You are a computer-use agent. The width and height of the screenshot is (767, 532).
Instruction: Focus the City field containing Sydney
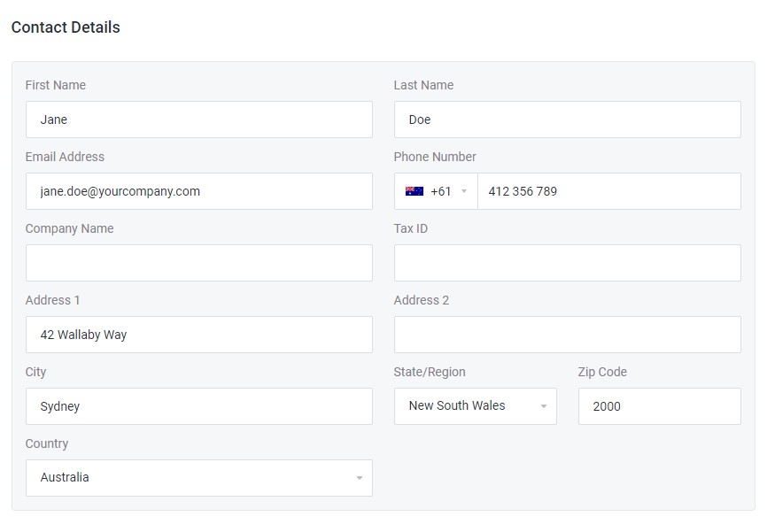click(198, 406)
